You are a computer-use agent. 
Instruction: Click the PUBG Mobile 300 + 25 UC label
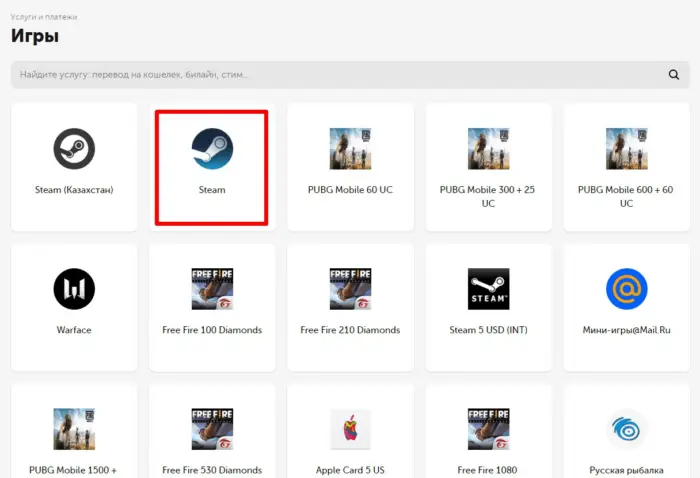pos(488,196)
